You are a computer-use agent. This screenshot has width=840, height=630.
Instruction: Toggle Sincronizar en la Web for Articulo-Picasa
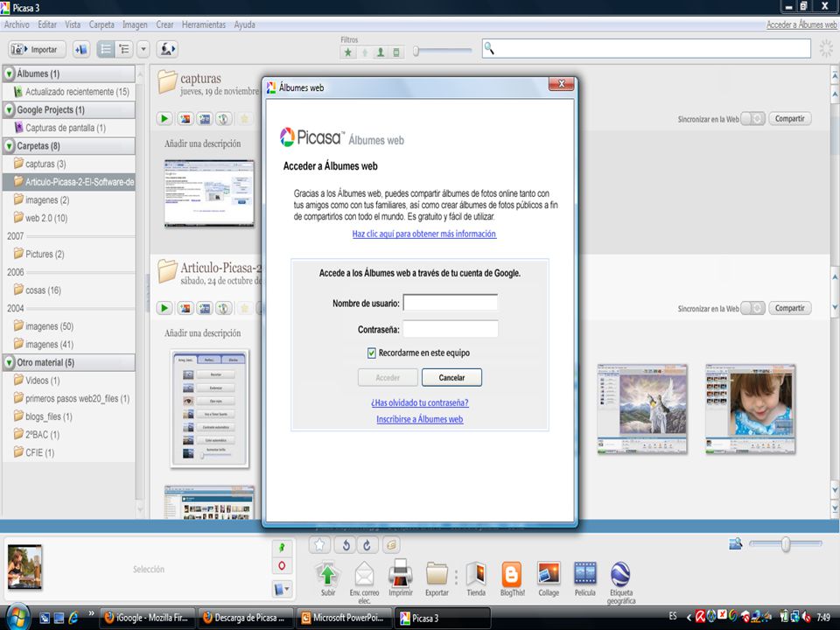pos(752,308)
